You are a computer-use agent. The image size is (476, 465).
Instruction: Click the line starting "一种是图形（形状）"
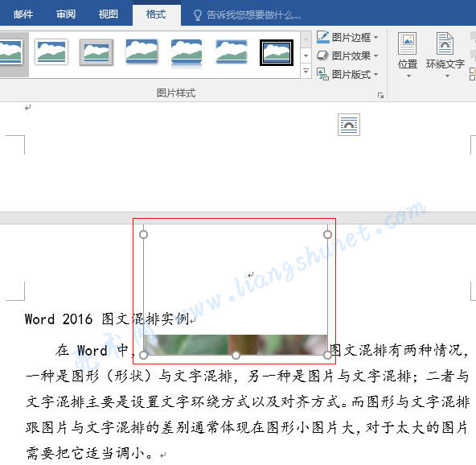point(248,377)
